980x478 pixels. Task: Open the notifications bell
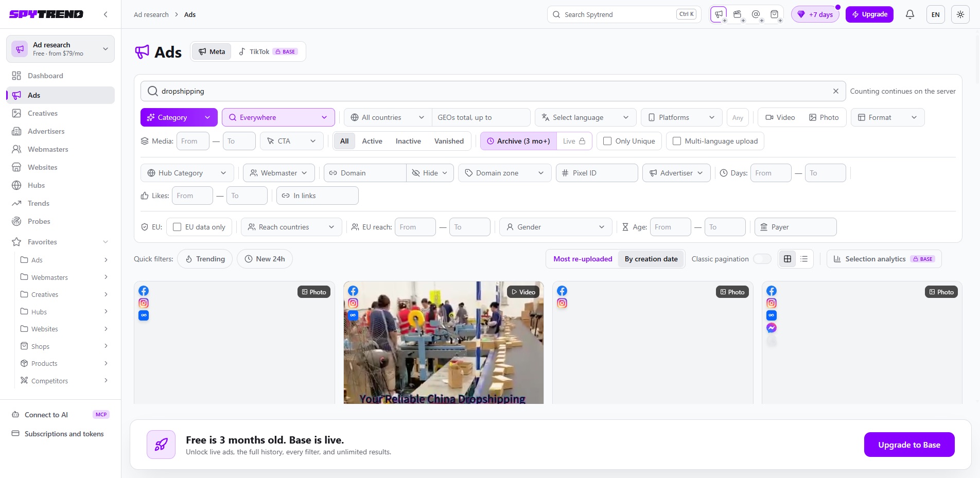[910, 14]
